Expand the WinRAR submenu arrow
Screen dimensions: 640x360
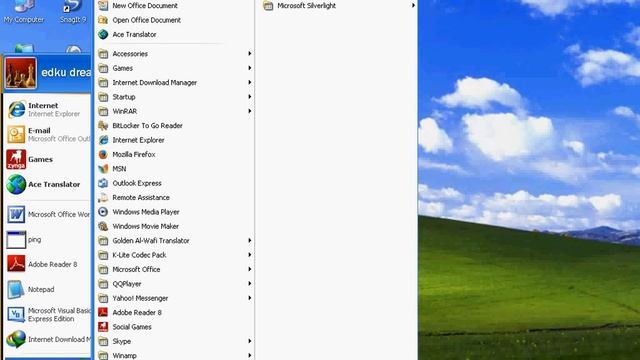click(249, 111)
